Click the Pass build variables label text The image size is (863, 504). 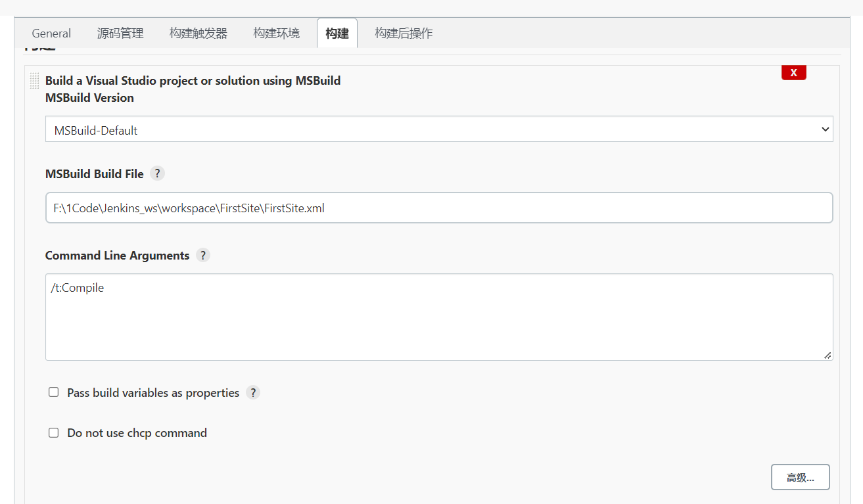pos(153,393)
